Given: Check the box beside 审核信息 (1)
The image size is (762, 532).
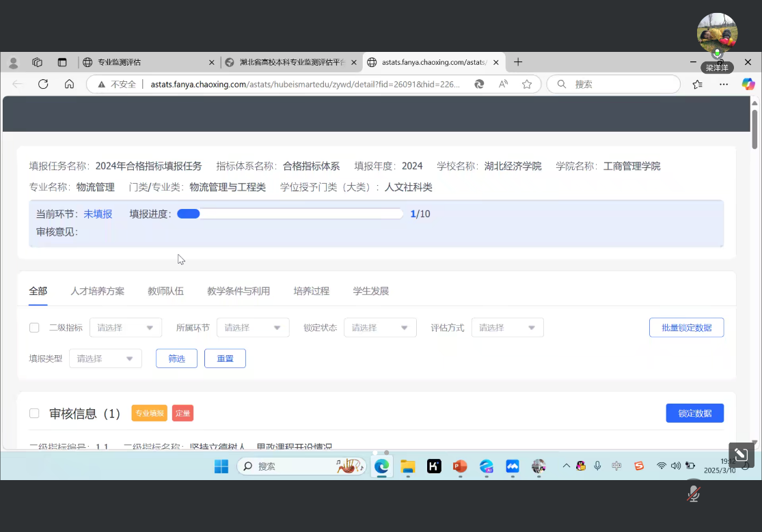Looking at the screenshot, I should [34, 413].
